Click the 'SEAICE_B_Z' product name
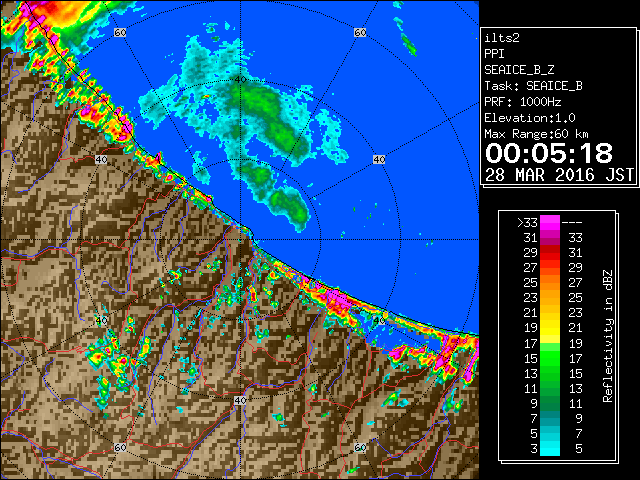Screen dimensions: 640x480 [519, 70]
